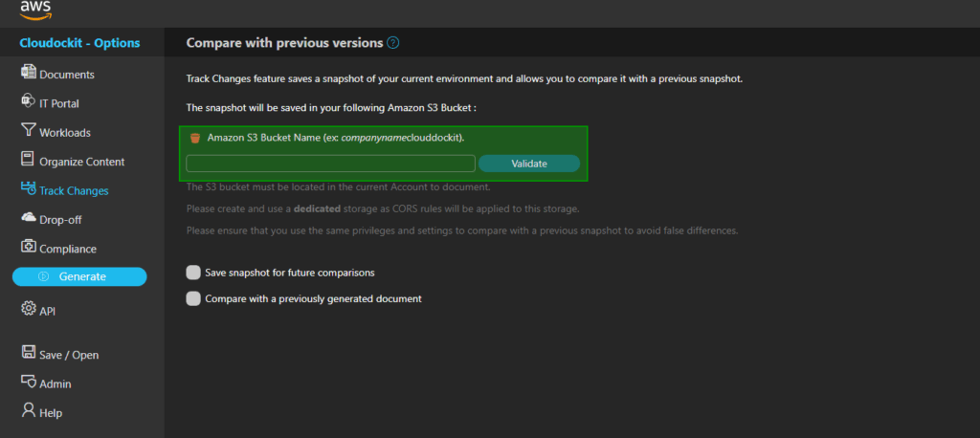Open the Workloads menu item
980x438 pixels.
pos(65,132)
